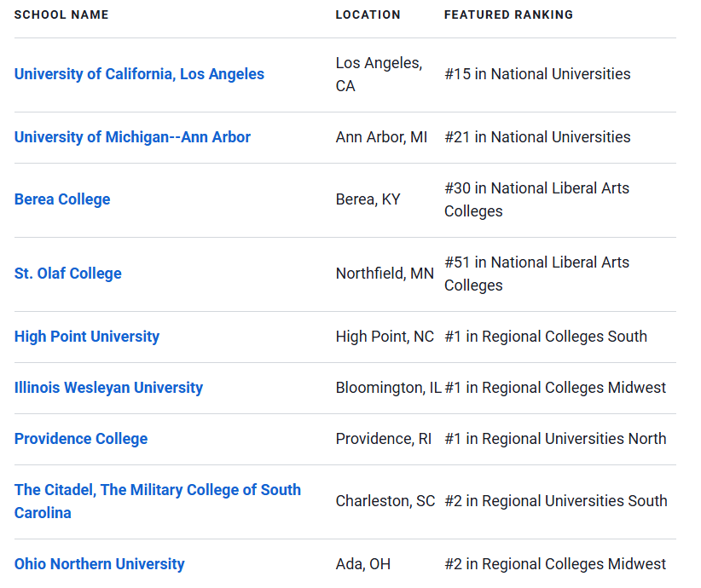This screenshot has height=588, width=701.
Task: Click the SCHOOL NAME column header
Action: (61, 14)
